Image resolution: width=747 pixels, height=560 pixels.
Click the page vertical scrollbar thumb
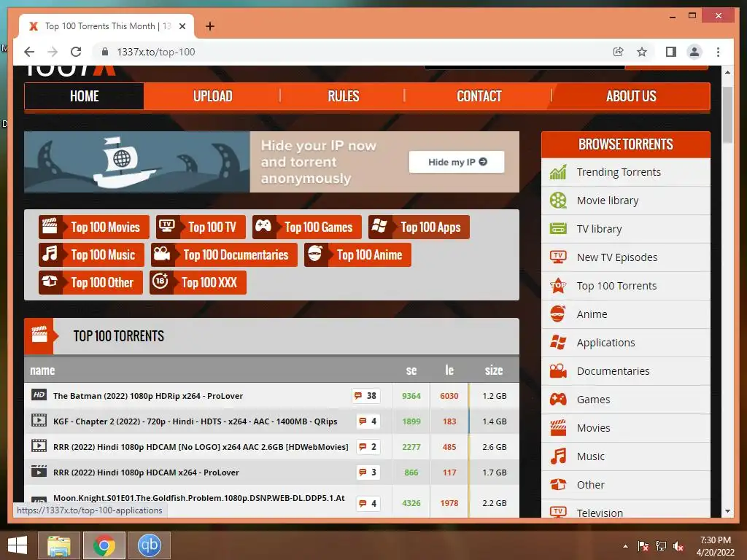pyautogui.click(x=727, y=114)
